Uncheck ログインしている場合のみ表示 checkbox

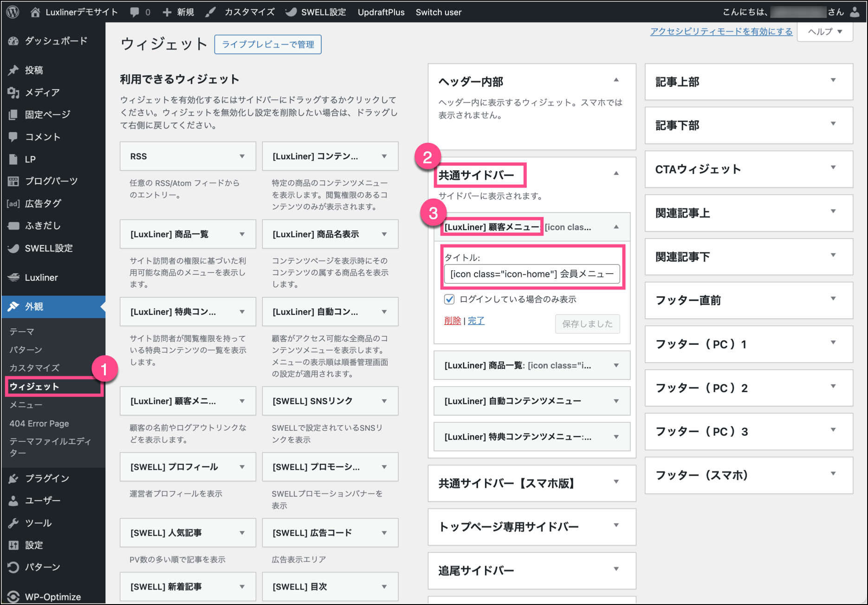point(449,299)
